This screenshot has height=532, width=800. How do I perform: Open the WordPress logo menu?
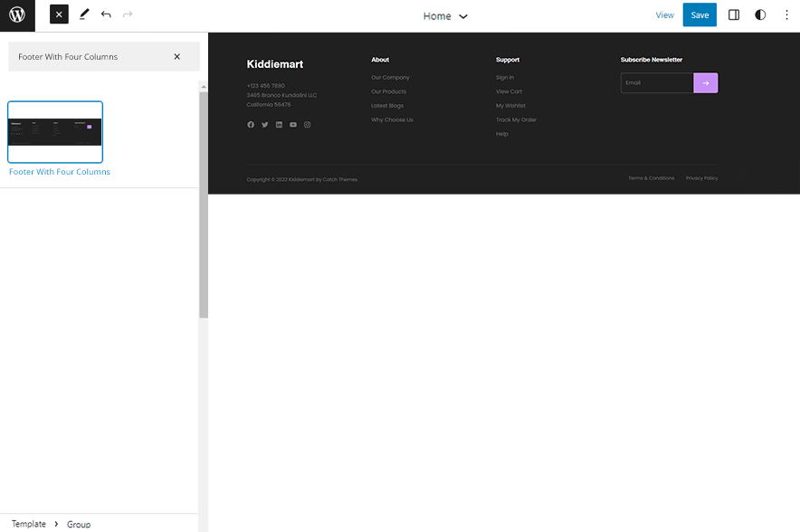pos(16,15)
